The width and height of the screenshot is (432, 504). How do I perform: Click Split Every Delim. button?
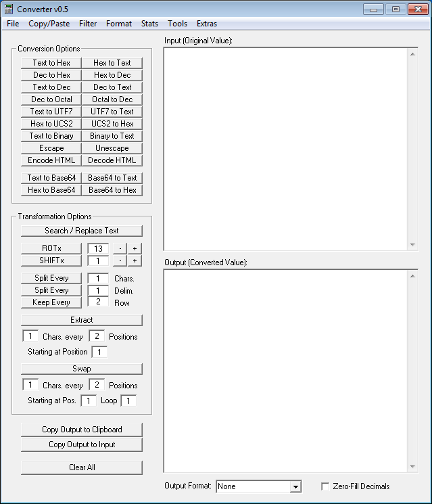click(51, 291)
